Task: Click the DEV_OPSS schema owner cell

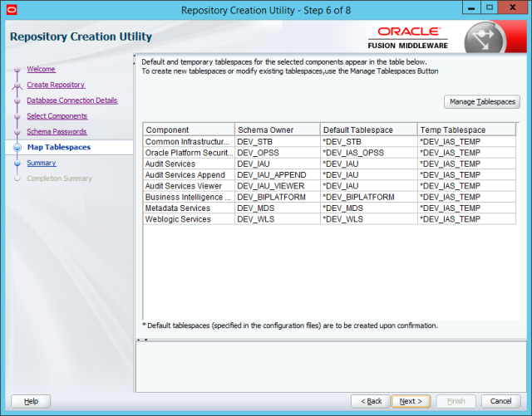Action: (x=278, y=153)
